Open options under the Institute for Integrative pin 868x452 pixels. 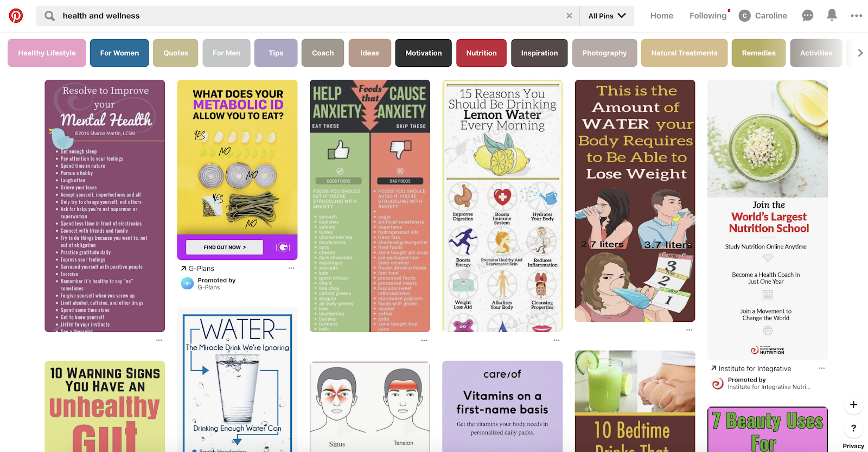[x=821, y=368]
